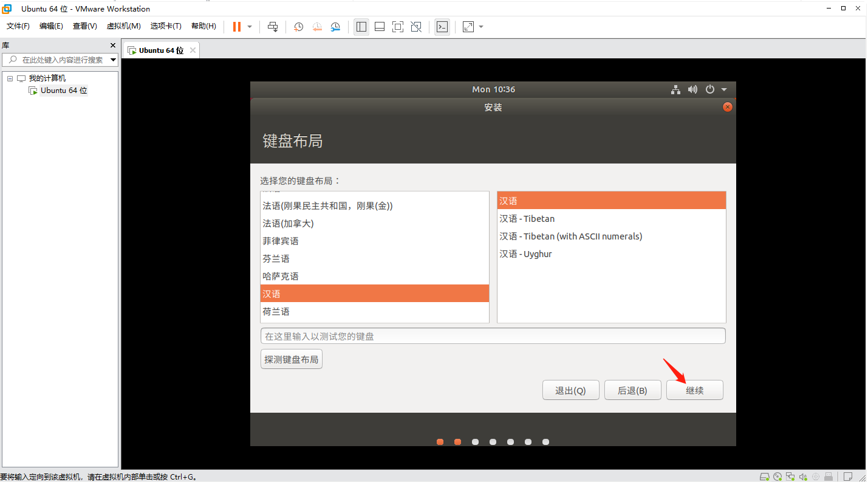Open the power options dropdown arrow
The width and height of the screenshot is (868, 482).
click(x=250, y=27)
